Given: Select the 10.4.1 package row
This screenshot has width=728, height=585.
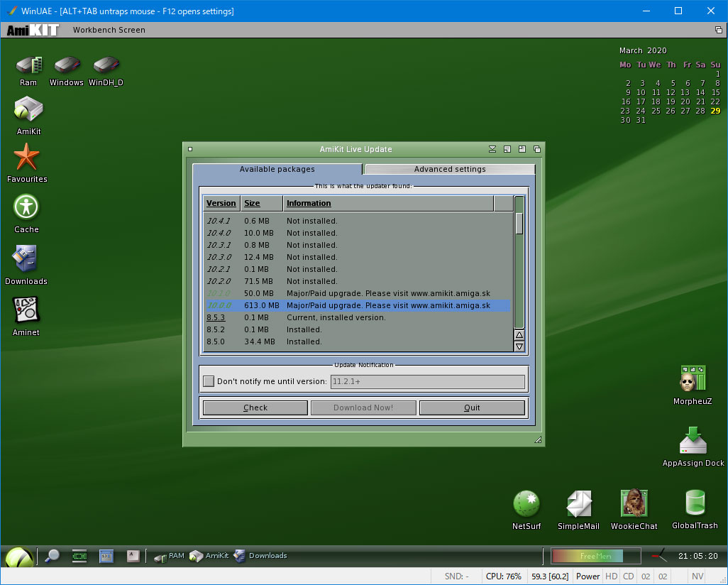Looking at the screenshot, I should (358, 221).
